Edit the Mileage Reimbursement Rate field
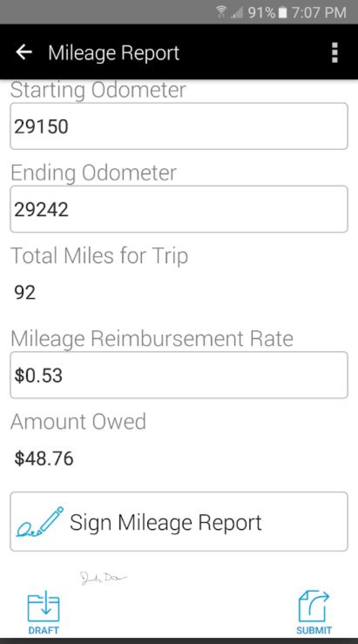This screenshot has height=644, width=358. click(179, 375)
